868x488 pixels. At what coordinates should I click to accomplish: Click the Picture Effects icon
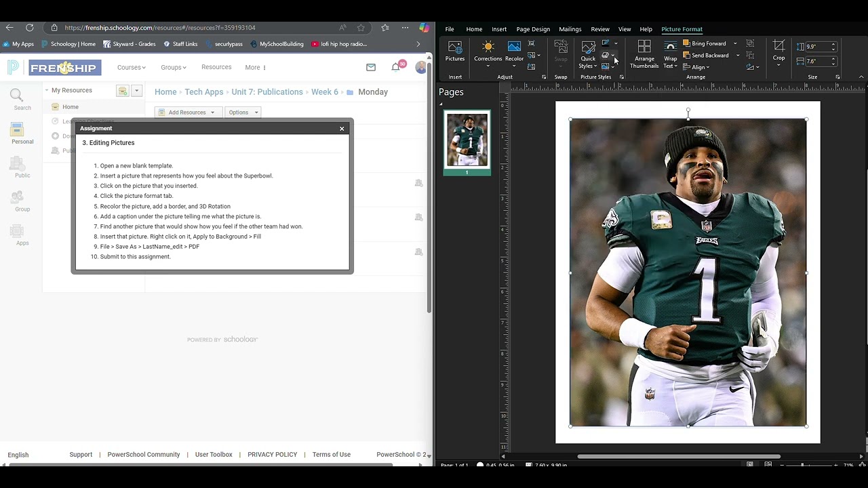click(x=606, y=55)
